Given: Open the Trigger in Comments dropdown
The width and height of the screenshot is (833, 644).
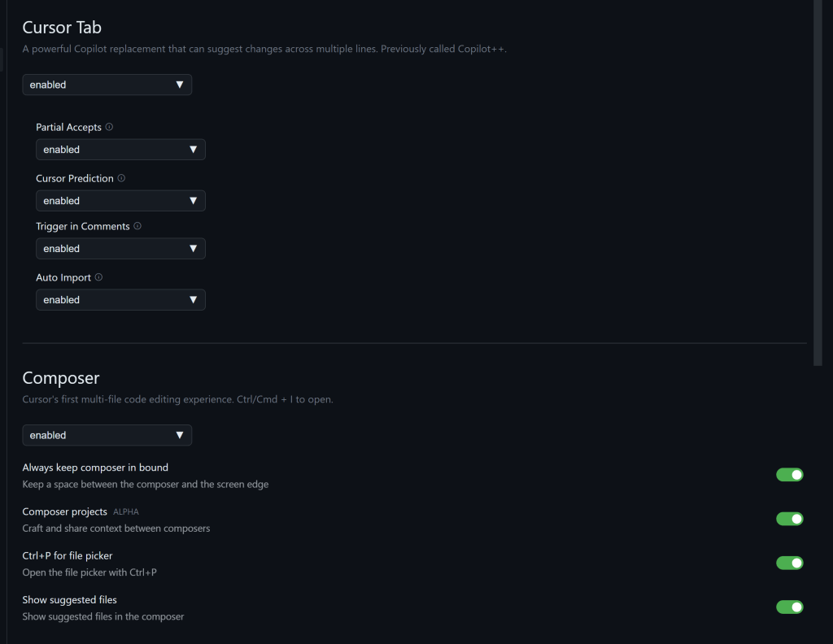Looking at the screenshot, I should click(x=120, y=249).
